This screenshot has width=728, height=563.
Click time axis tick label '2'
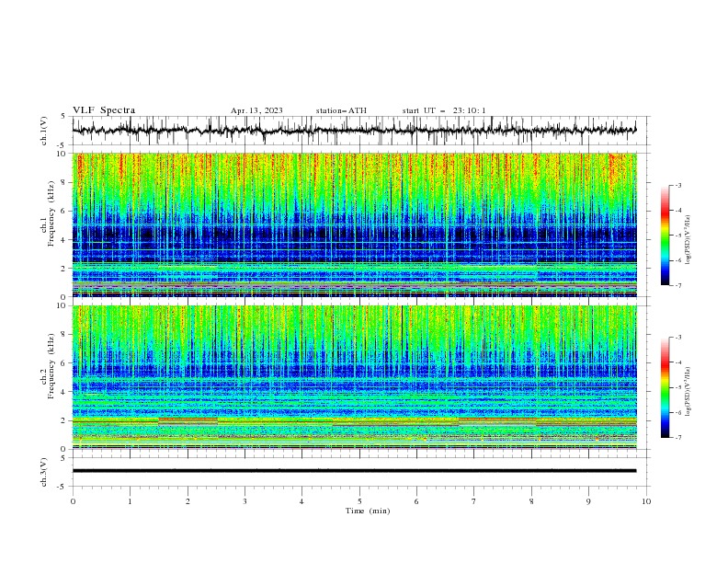click(188, 501)
